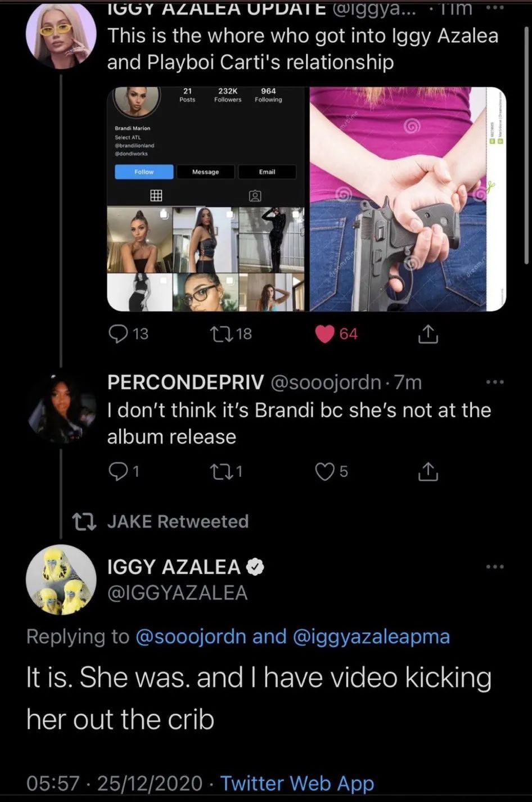
Task: Open more options on the top tweet
Action: [495, 9]
